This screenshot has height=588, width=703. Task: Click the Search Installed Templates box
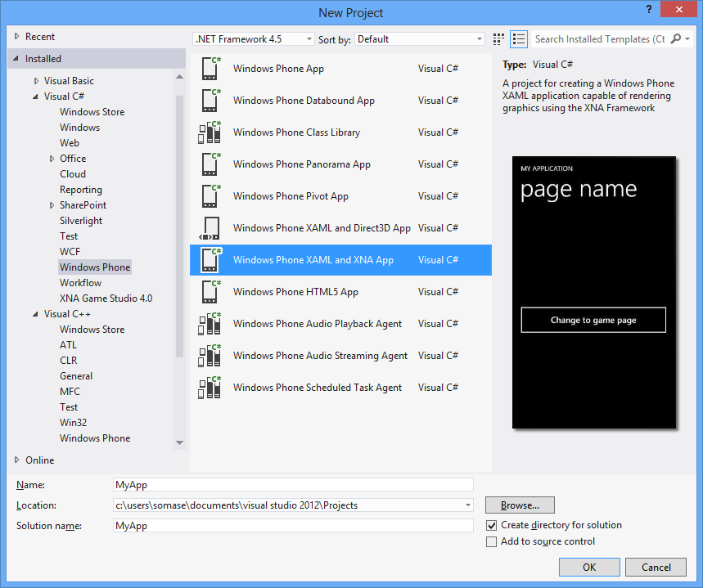click(x=600, y=39)
